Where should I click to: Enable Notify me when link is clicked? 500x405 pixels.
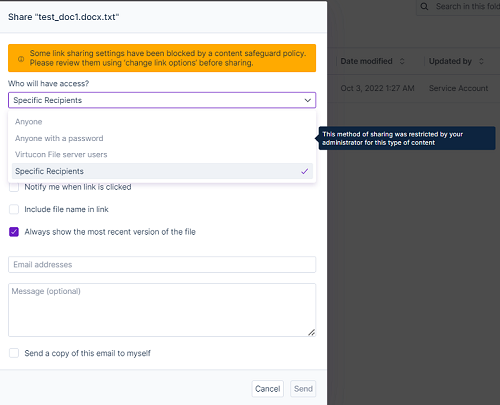14,187
